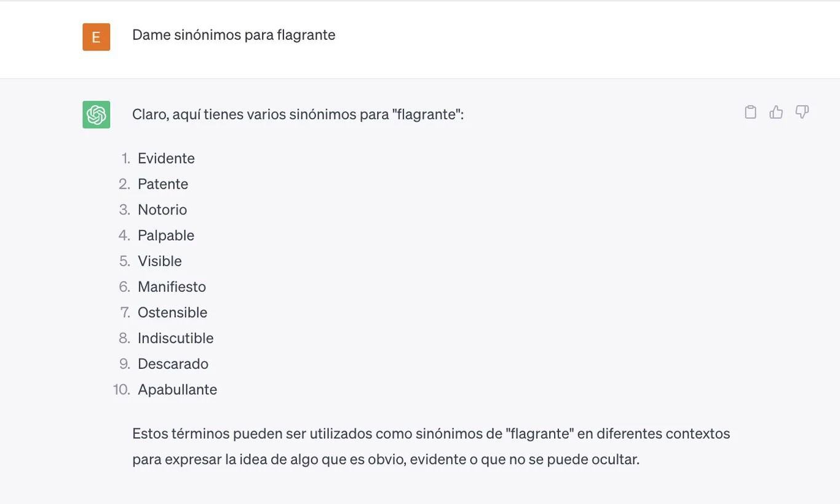Click on the word "Palpable"
The height and width of the screenshot is (504, 840).
[x=166, y=235]
